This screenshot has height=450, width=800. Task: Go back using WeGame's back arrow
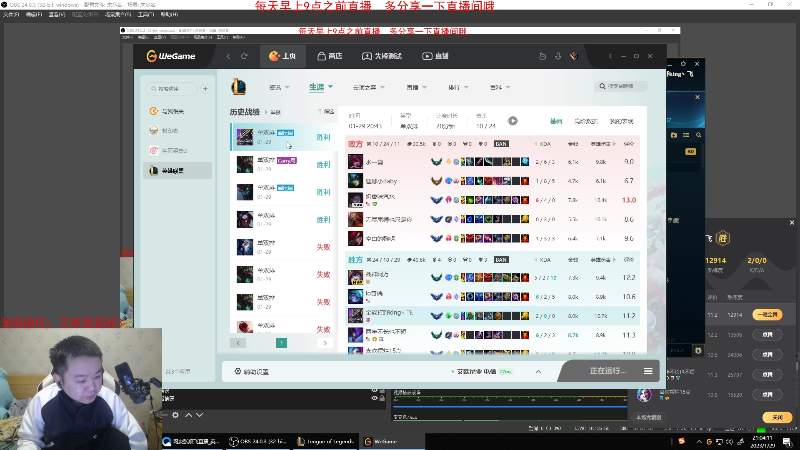click(x=229, y=56)
